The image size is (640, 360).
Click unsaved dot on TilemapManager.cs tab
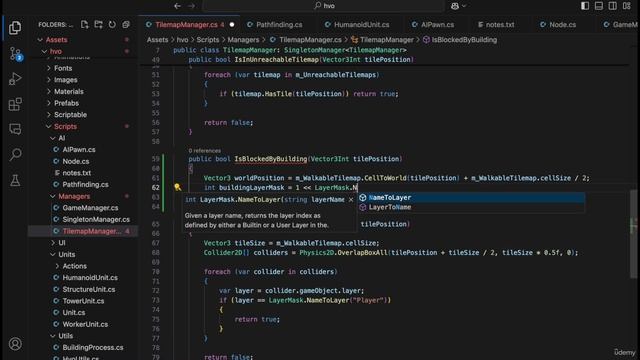(x=232, y=25)
